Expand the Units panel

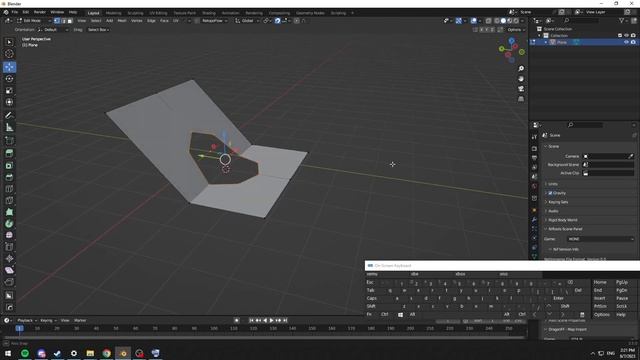(x=553, y=184)
